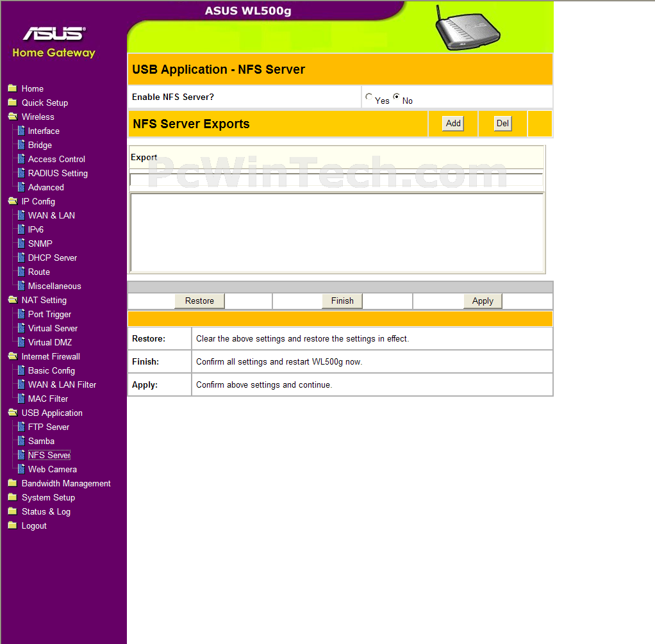
Task: Click inside the NFS exports list box
Action: pos(336,232)
